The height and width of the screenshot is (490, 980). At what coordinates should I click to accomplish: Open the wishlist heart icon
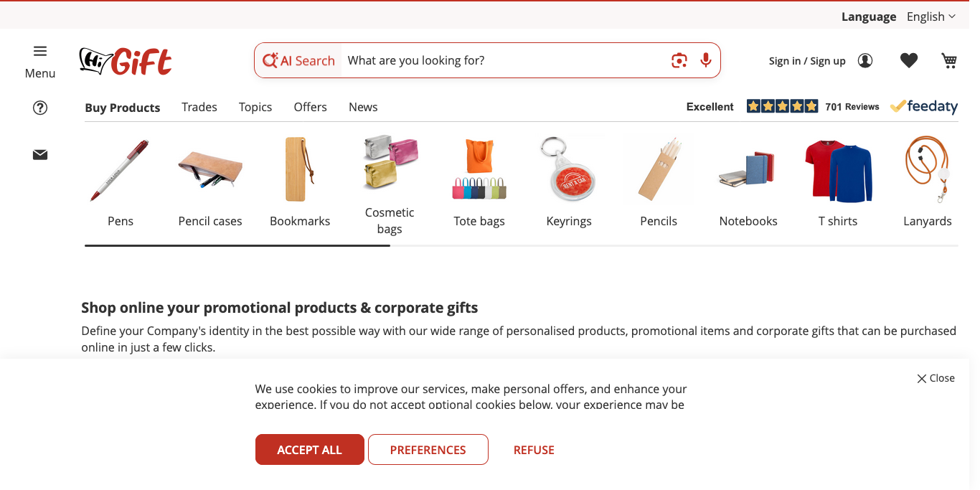pyautogui.click(x=908, y=60)
